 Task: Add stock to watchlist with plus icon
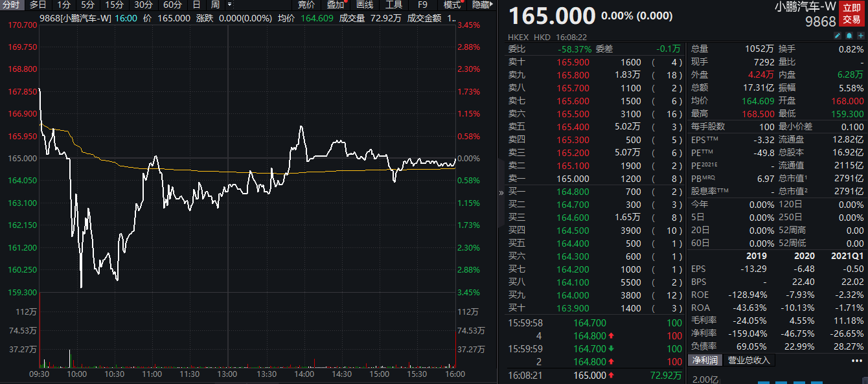coord(860,35)
